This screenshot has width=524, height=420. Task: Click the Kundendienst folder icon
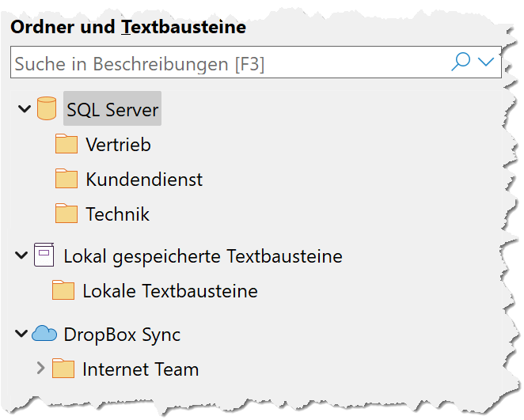[66, 179]
